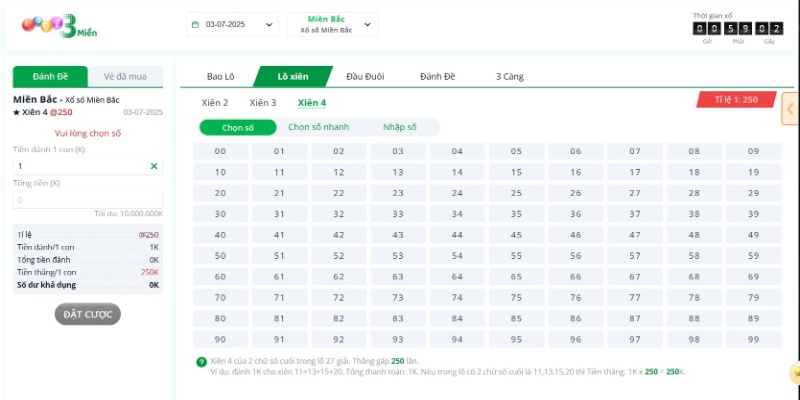Screen dimensions: 800x400
Task: Expand the Miền Bắc region dropdown
Action: coord(333,25)
